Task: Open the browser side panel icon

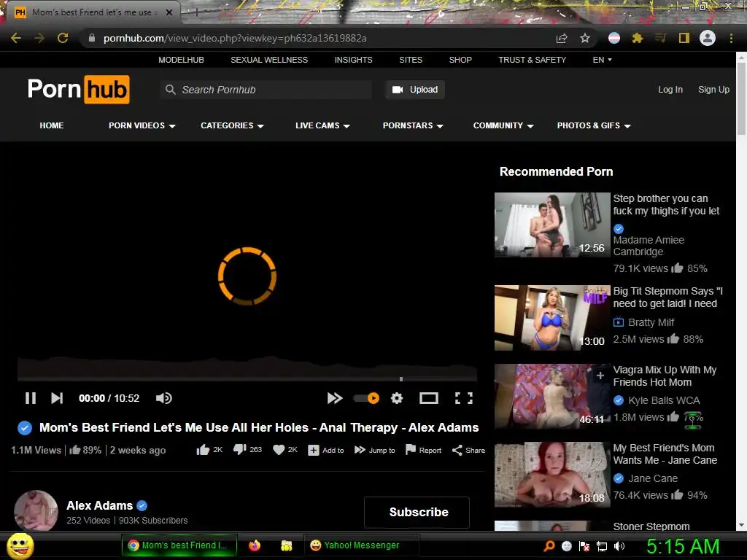Action: point(684,38)
